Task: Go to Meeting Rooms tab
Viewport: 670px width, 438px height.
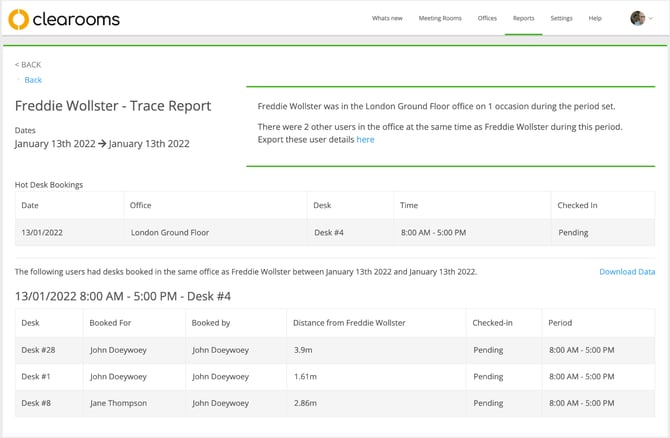Action: (x=439, y=18)
